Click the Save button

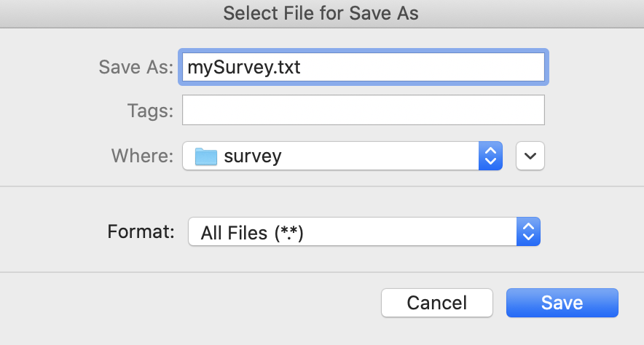click(562, 303)
